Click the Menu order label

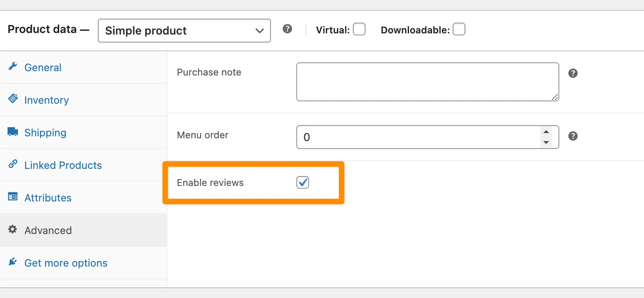coord(202,135)
